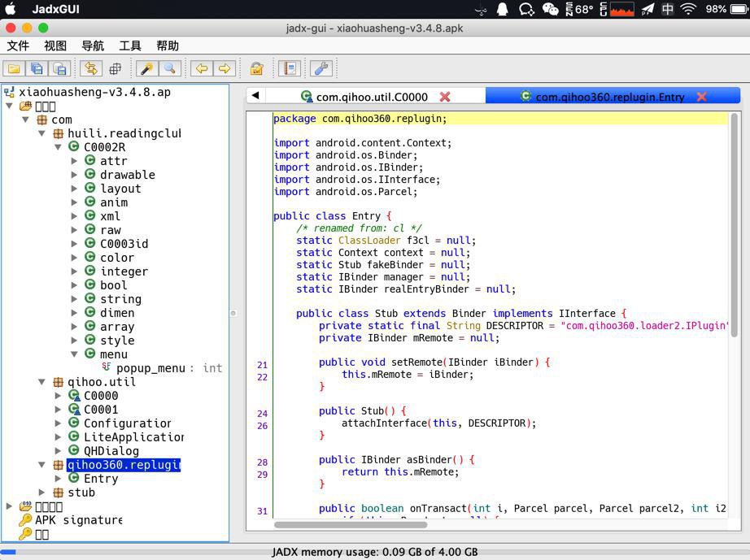Close the com.qihoo360.replugin.Entry tab
Image resolution: width=750 pixels, height=560 pixels.
tap(701, 97)
